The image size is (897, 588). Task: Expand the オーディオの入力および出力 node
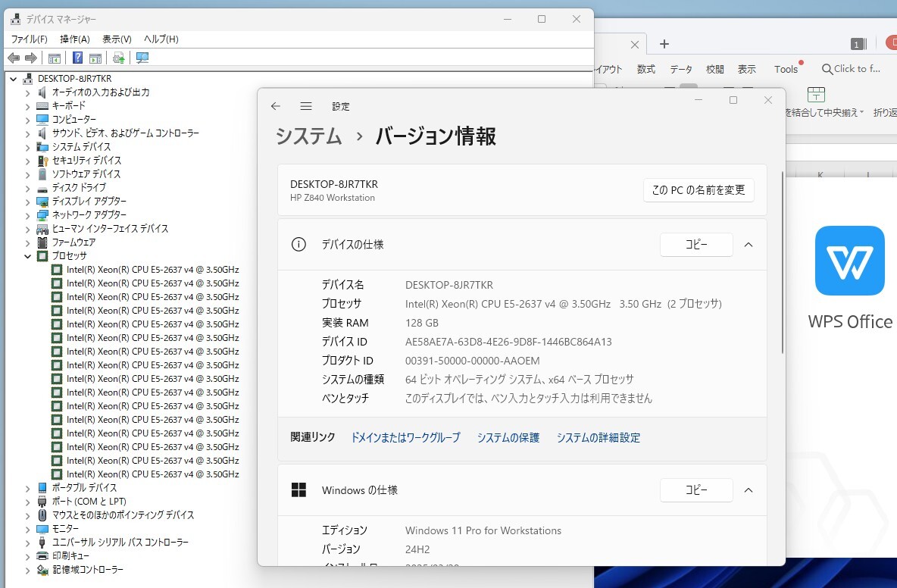[27, 92]
